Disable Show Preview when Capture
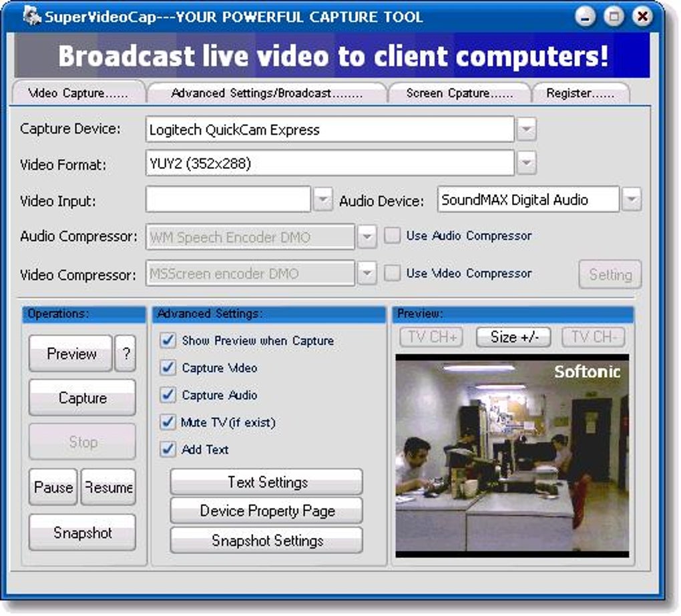The image size is (681, 616). 167,340
